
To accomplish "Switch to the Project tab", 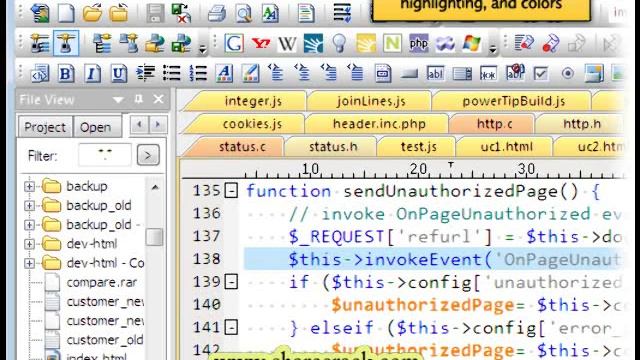I will tap(45, 127).
